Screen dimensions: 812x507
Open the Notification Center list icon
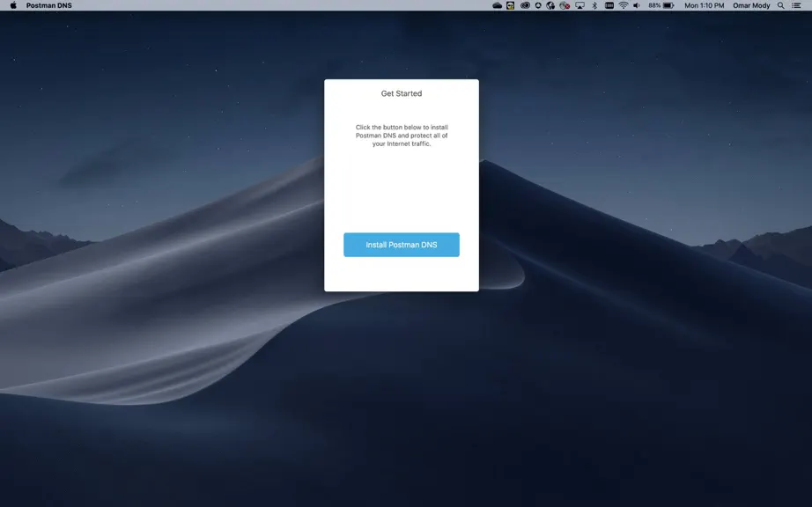point(796,5)
